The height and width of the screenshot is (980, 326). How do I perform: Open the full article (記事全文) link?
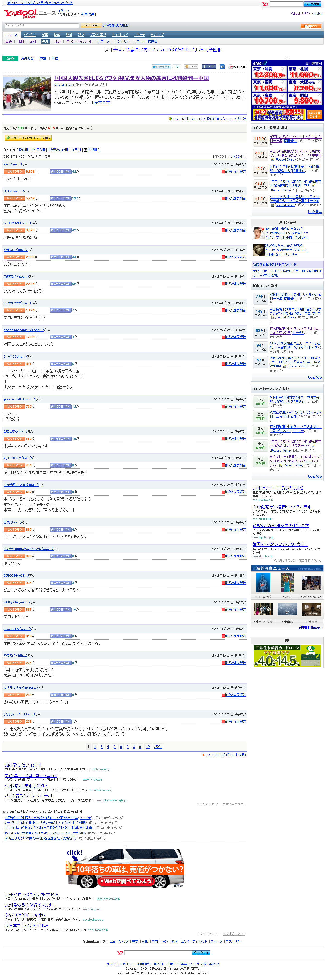102,103
